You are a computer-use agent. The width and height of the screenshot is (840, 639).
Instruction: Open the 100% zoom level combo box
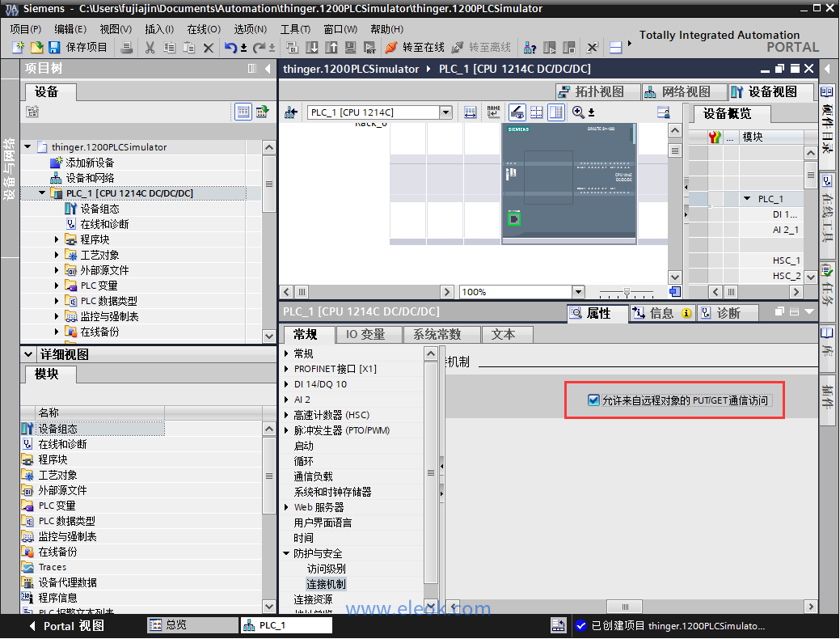(x=578, y=292)
